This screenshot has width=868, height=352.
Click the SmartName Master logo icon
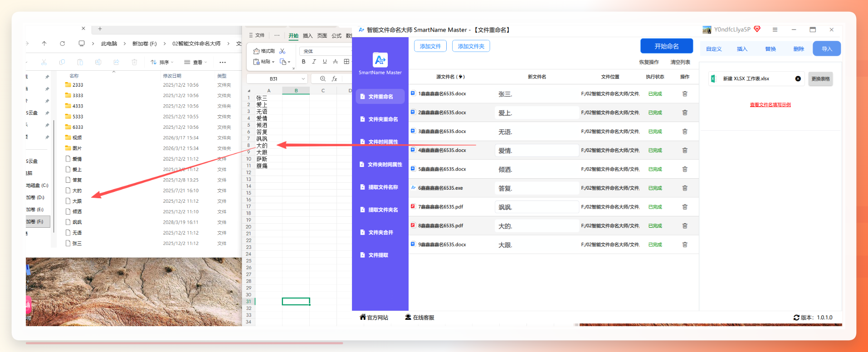pos(380,59)
